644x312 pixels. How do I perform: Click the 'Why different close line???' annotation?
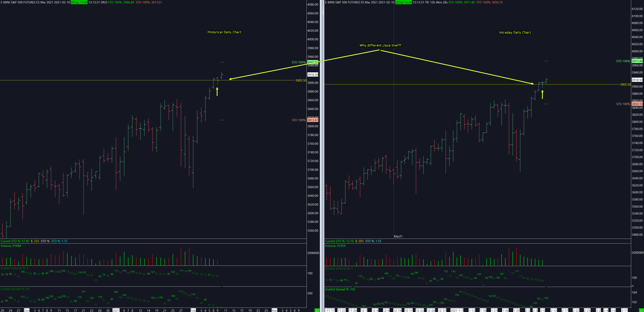click(380, 45)
